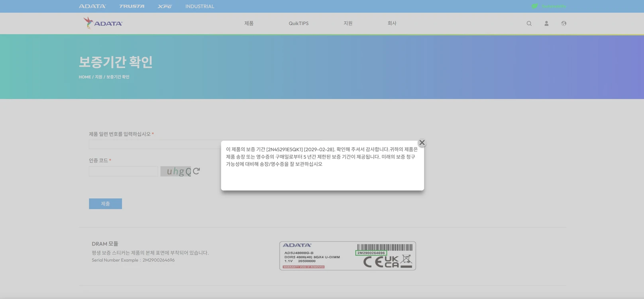Click the 제출 submit button

pyautogui.click(x=105, y=204)
